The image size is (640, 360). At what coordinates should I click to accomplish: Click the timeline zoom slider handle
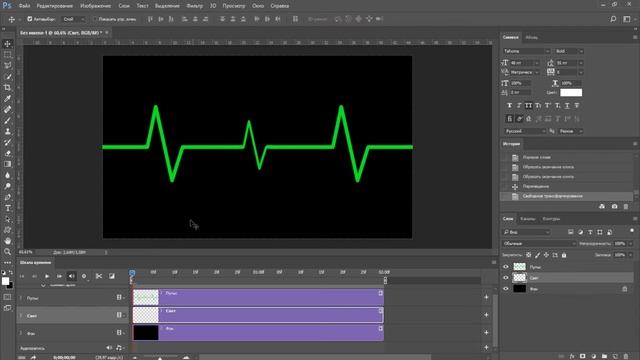click(x=160, y=358)
